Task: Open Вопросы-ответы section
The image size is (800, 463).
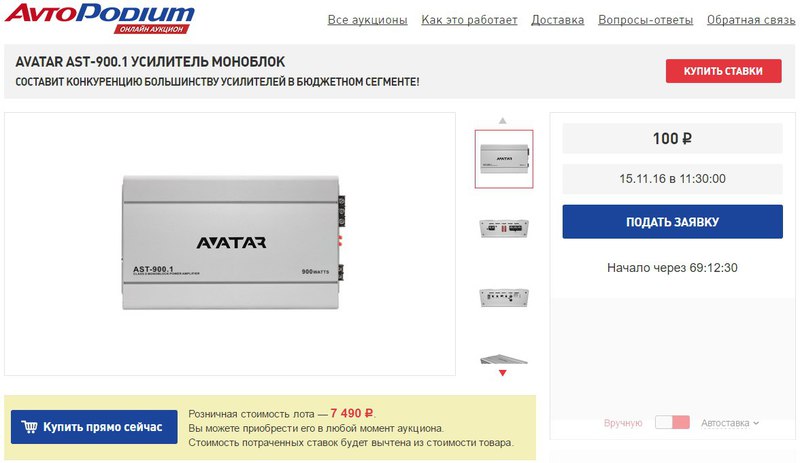Action: point(645,20)
